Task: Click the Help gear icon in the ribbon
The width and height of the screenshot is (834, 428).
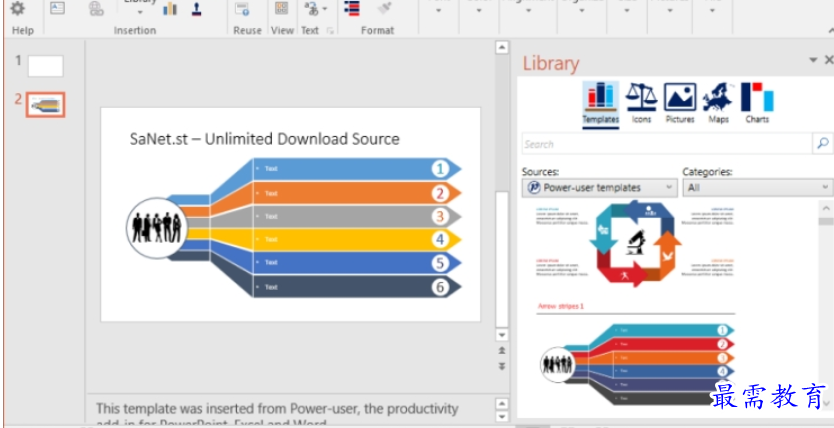Action: tap(18, 8)
